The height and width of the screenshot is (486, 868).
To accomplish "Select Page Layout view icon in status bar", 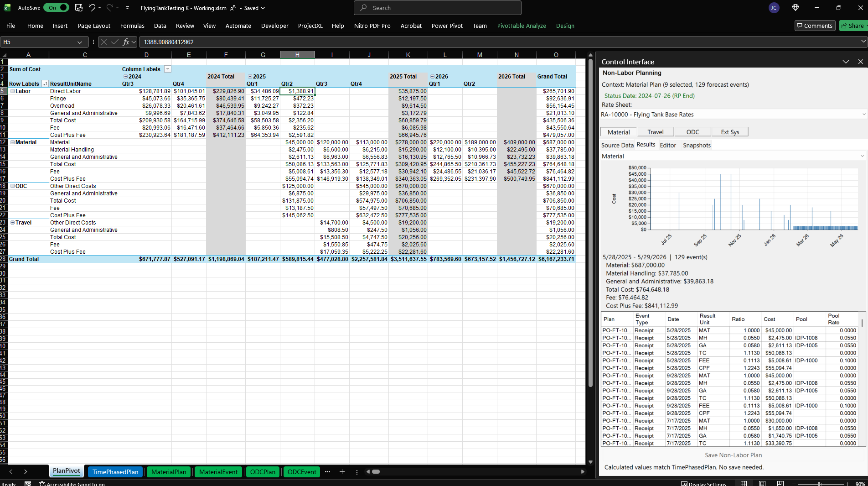I will [762, 483].
